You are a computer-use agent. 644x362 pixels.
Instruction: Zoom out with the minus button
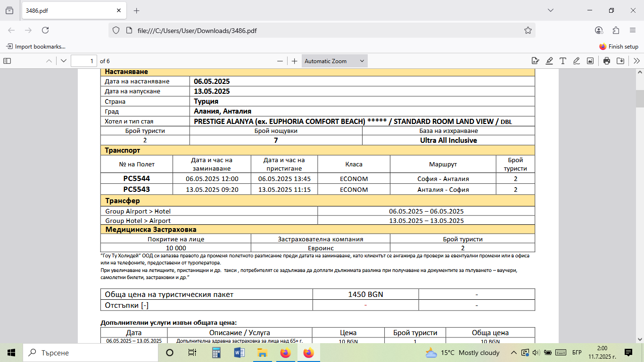point(280,61)
